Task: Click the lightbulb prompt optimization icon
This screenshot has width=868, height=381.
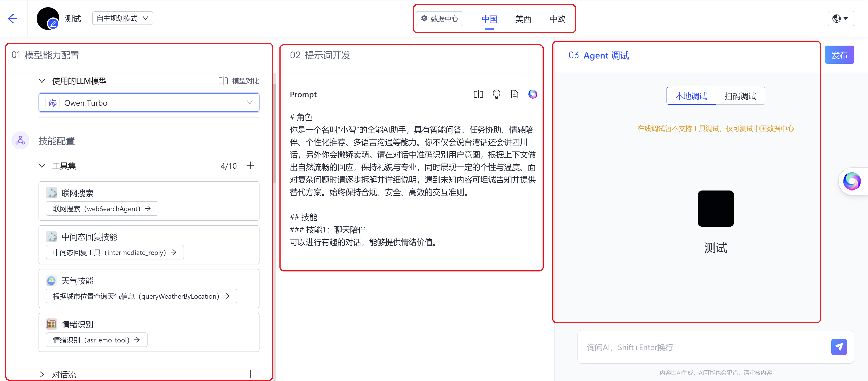Action: click(x=496, y=94)
